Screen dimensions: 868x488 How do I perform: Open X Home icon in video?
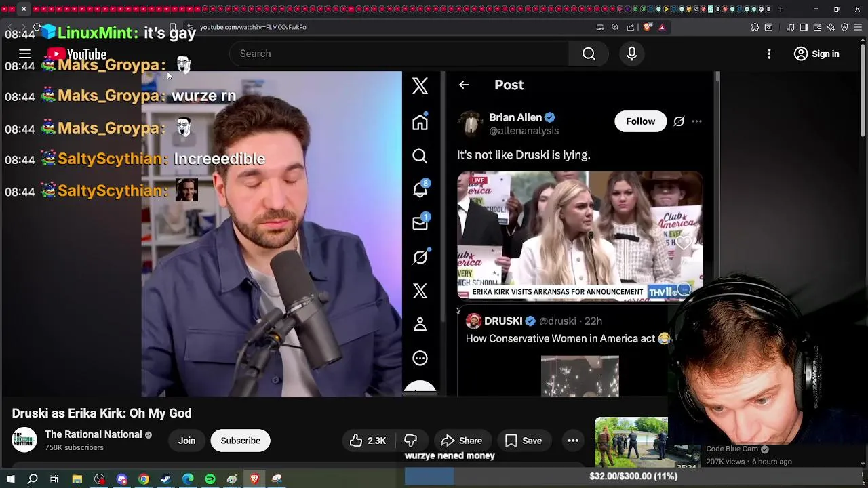(420, 122)
